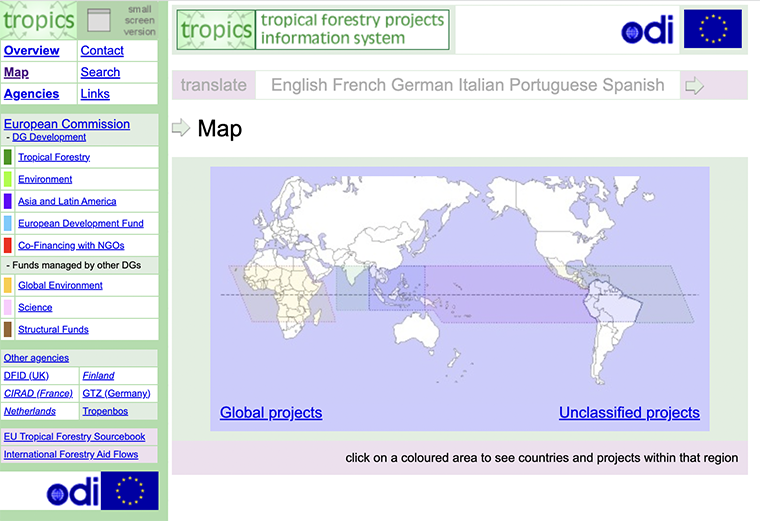Open Science link in sidebar
This screenshot has height=521, width=760.
pyautogui.click(x=35, y=307)
